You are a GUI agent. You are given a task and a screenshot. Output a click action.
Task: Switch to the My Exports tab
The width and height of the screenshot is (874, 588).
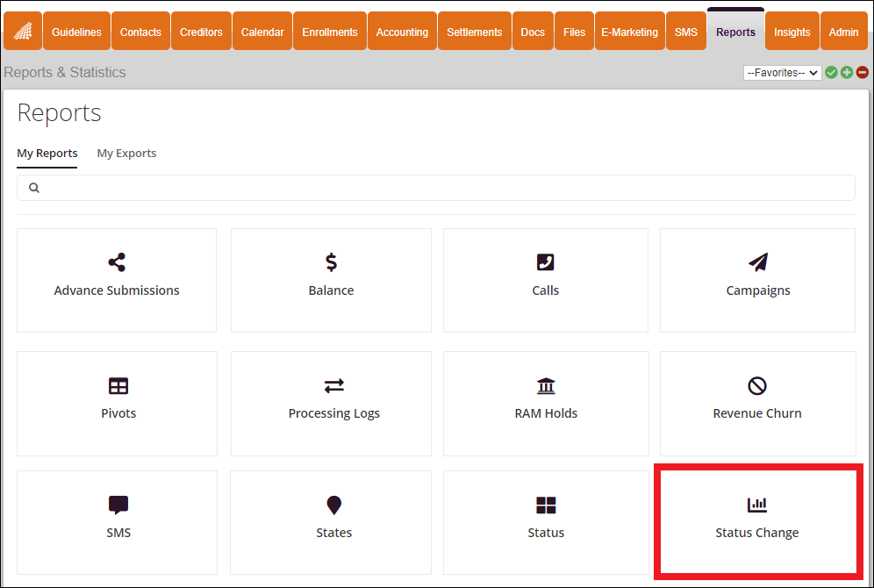click(x=126, y=154)
